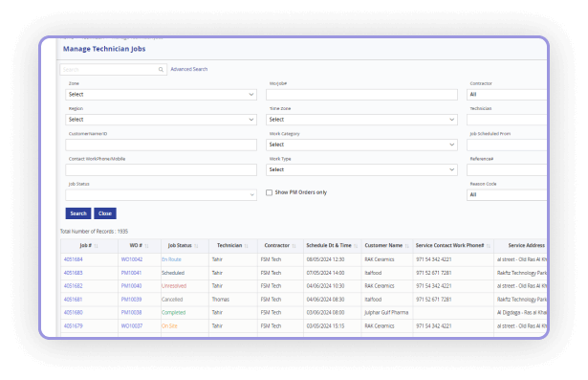
Task: Sort by WO # column icon
Action: coord(146,246)
